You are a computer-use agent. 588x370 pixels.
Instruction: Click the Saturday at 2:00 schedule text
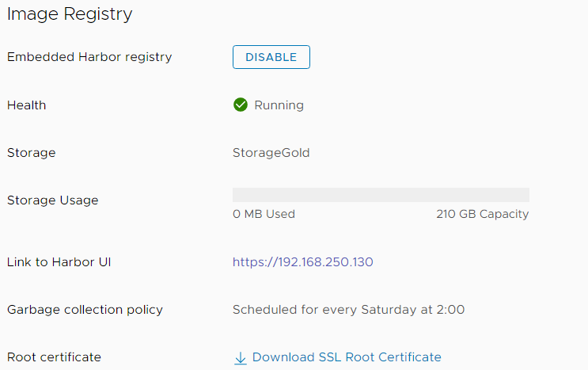click(x=413, y=310)
